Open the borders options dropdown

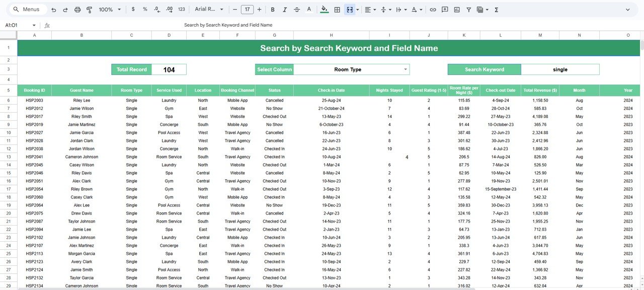tap(337, 10)
